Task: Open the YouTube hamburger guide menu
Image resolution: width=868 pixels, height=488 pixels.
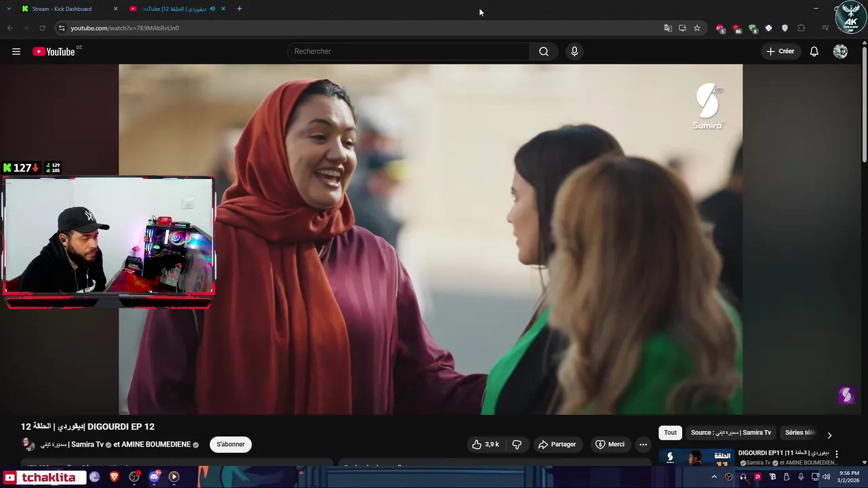Action: click(x=16, y=52)
